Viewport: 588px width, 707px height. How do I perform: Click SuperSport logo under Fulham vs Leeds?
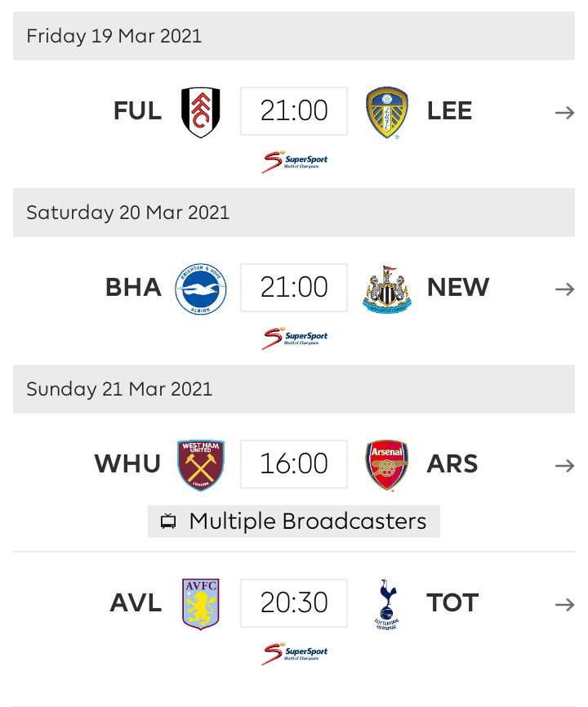[294, 161]
